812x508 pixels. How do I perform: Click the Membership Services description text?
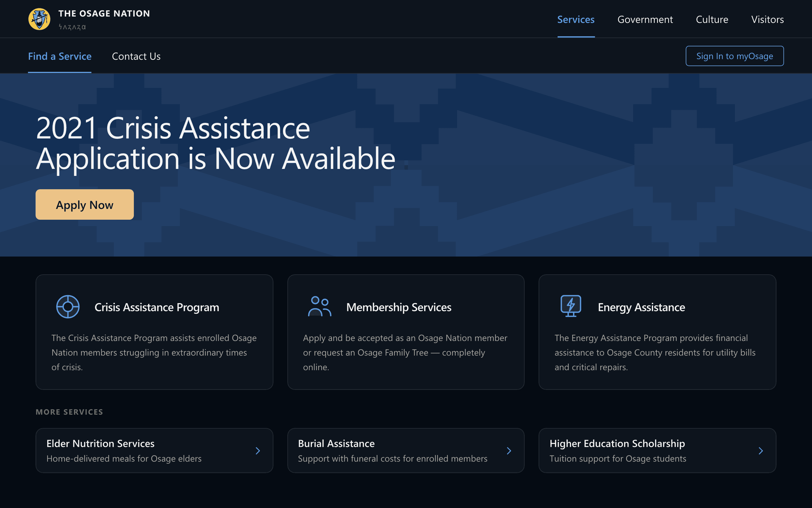[x=405, y=352]
